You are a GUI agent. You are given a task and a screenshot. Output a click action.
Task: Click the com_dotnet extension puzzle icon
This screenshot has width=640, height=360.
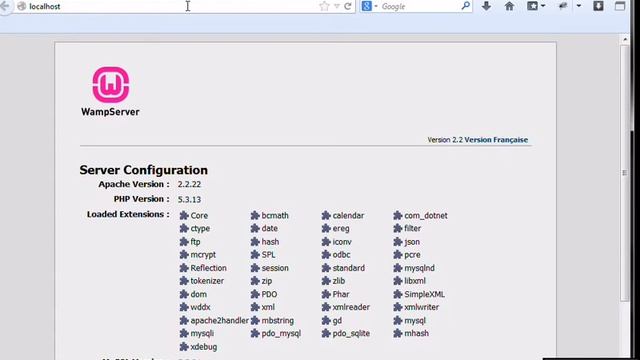click(398, 215)
